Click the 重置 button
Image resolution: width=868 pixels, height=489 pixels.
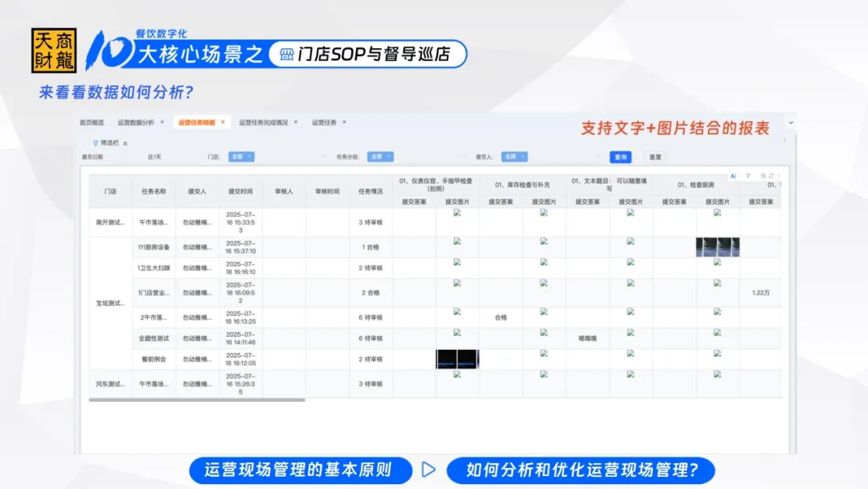click(x=656, y=157)
